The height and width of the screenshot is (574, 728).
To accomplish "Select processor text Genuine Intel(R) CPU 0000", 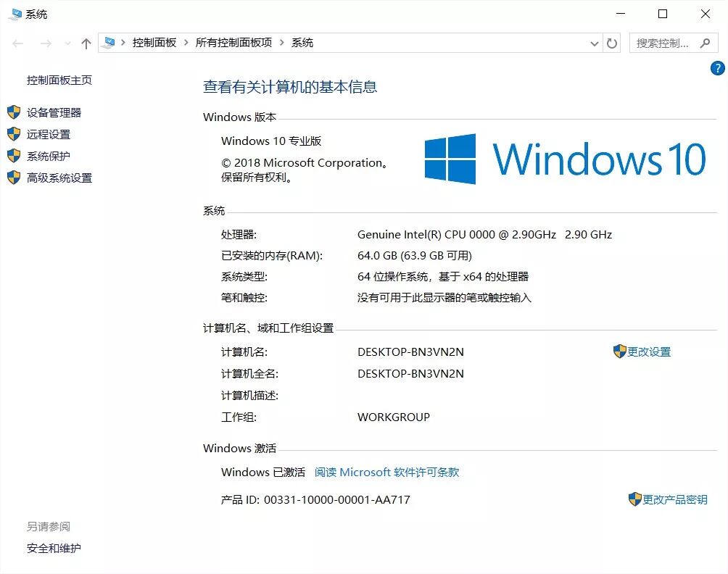I will [426, 235].
